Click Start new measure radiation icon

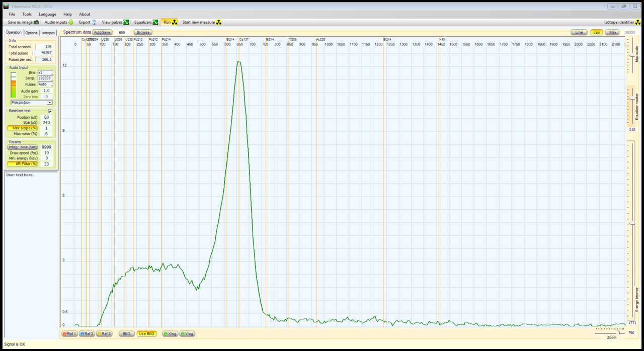click(x=219, y=22)
